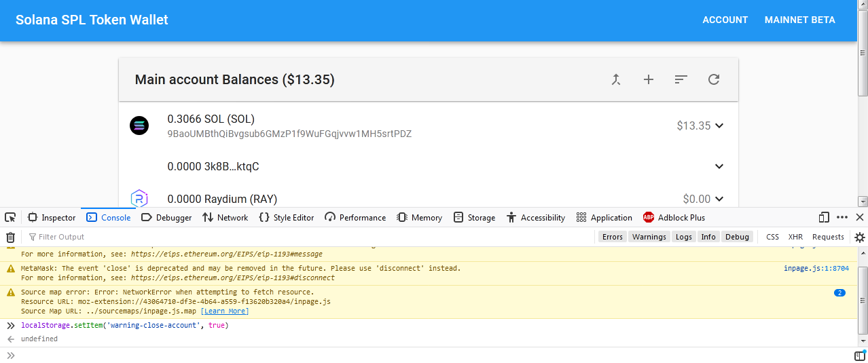Click the console output scrollbar
This screenshot has height=363, width=868.
pos(863,299)
